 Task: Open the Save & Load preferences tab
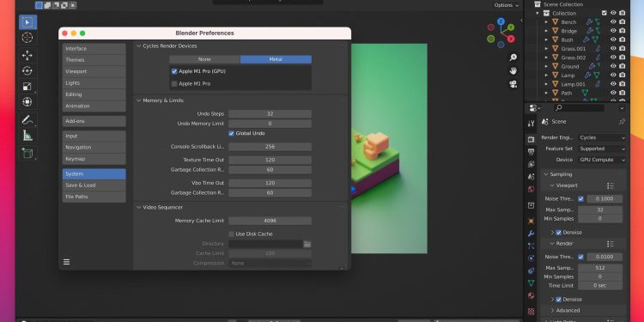[94, 185]
